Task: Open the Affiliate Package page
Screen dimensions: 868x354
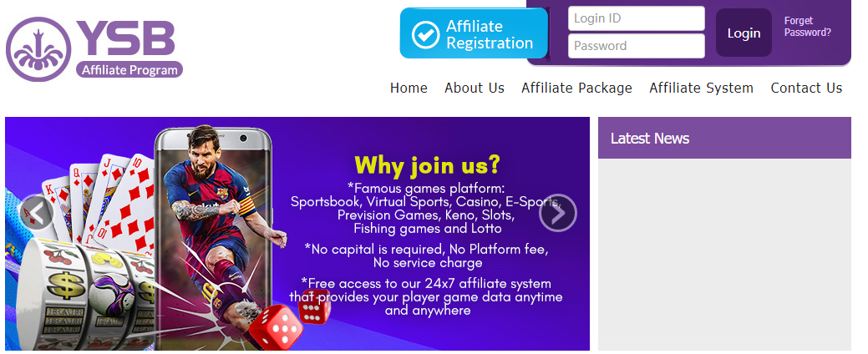Action: click(x=576, y=88)
